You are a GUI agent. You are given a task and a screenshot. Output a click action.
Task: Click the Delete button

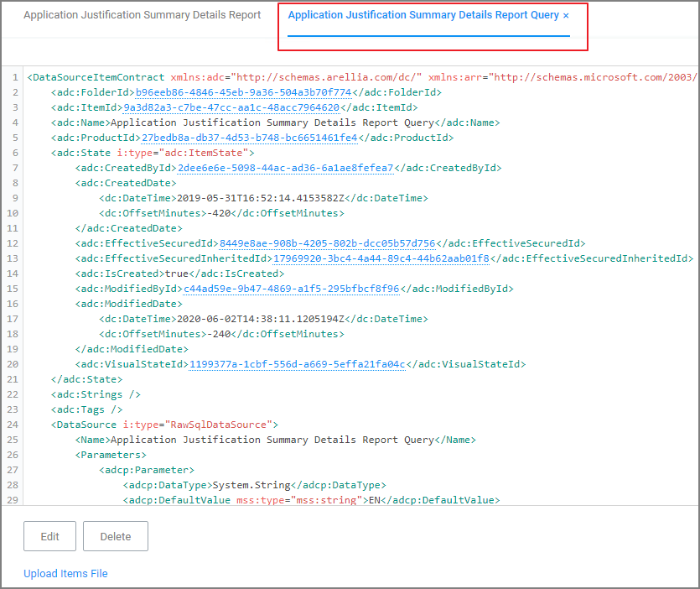[x=115, y=535]
